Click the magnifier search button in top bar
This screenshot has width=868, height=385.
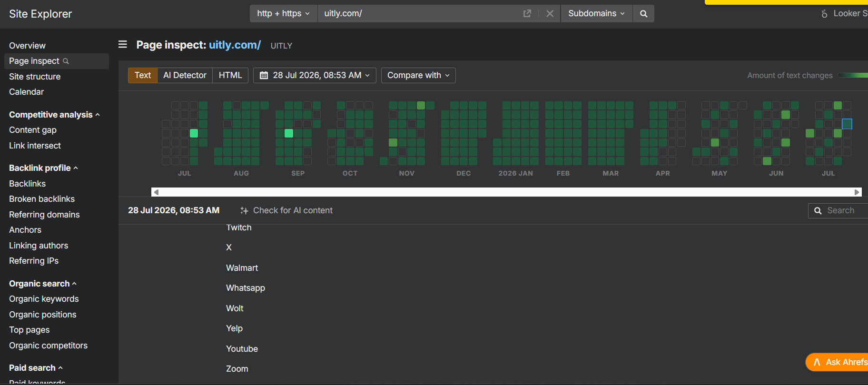click(643, 14)
